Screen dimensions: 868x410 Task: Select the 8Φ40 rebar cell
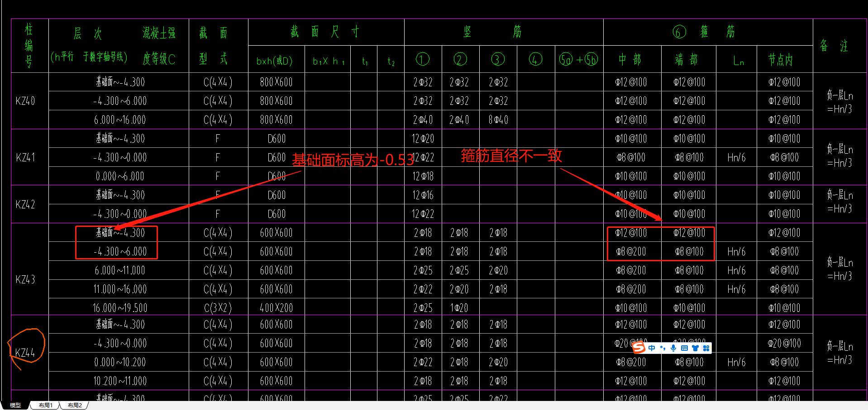[498, 120]
